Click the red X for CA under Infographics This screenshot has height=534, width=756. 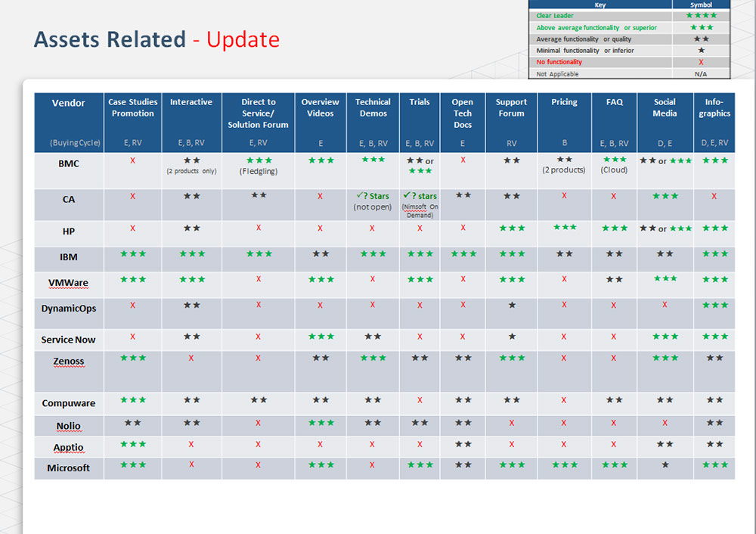tap(714, 196)
